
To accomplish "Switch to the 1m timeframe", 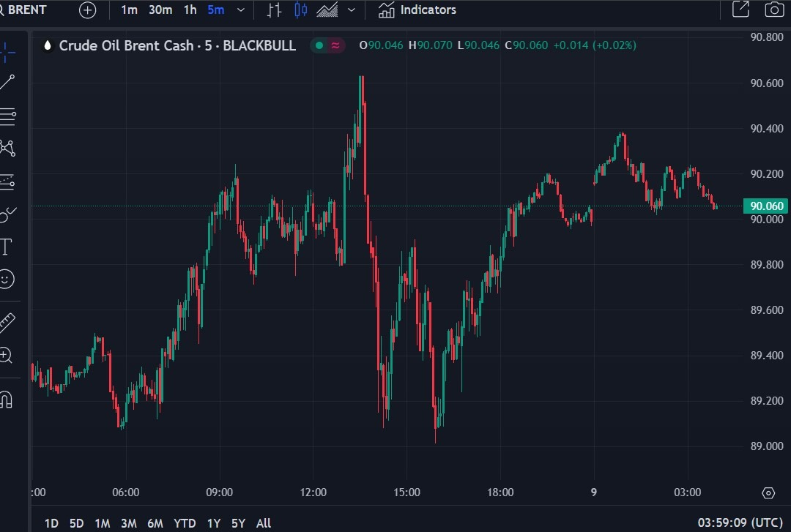I will (x=129, y=10).
